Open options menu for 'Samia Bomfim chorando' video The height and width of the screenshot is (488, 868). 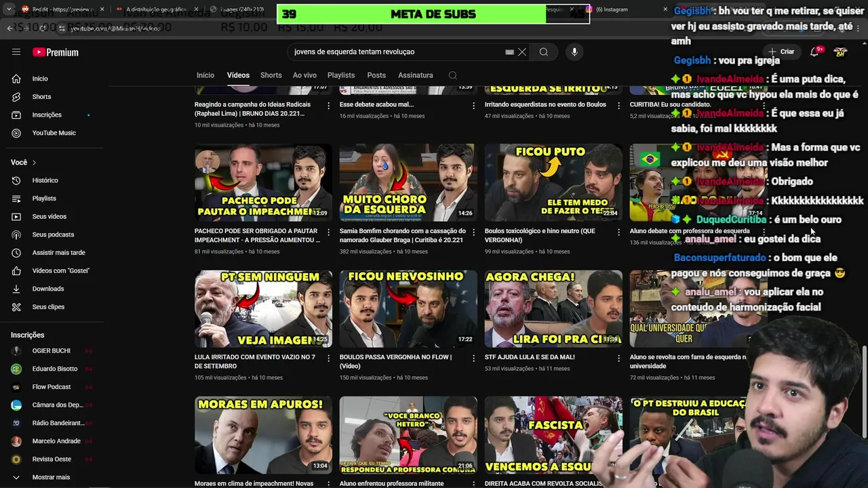pyautogui.click(x=473, y=232)
